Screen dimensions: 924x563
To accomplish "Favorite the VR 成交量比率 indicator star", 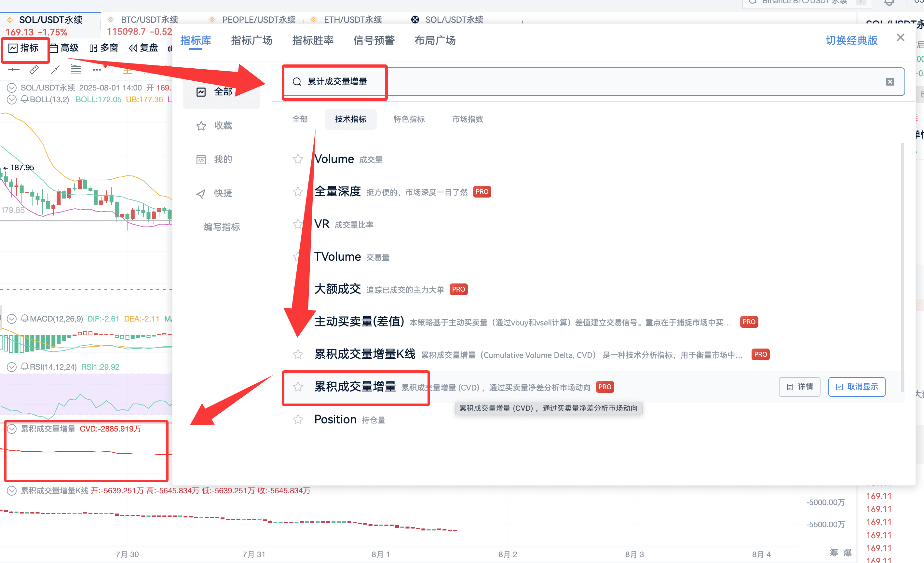I will (298, 224).
